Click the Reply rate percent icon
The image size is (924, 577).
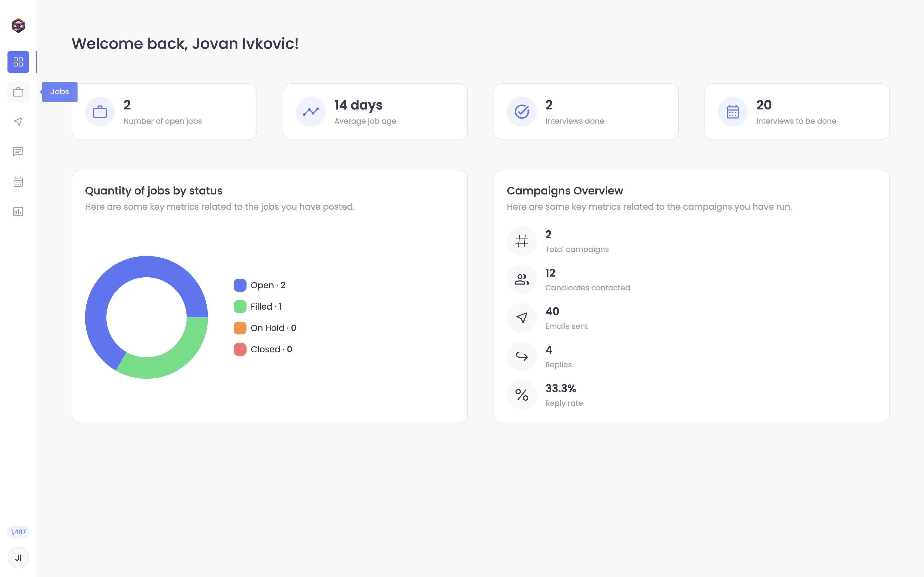(522, 395)
